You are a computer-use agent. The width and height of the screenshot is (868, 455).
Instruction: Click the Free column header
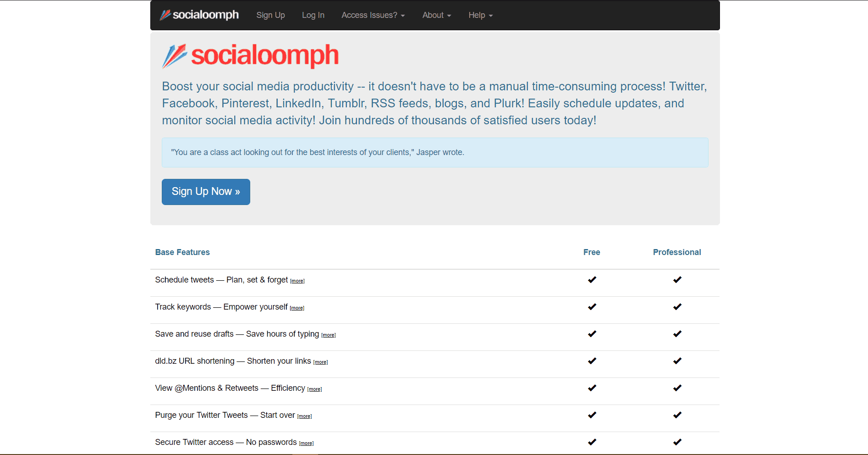click(x=592, y=252)
